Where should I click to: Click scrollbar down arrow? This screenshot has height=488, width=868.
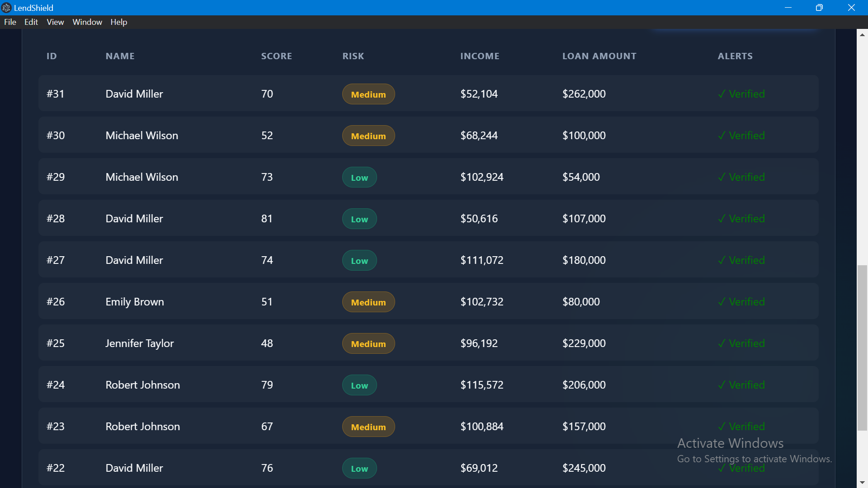[862, 483]
